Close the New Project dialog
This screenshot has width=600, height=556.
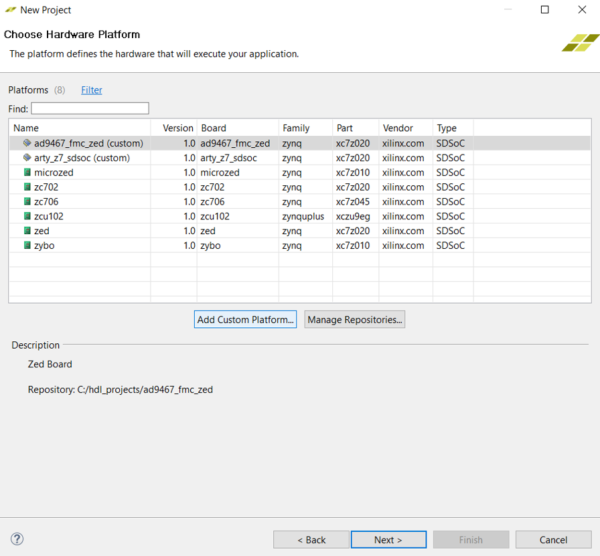coord(582,10)
